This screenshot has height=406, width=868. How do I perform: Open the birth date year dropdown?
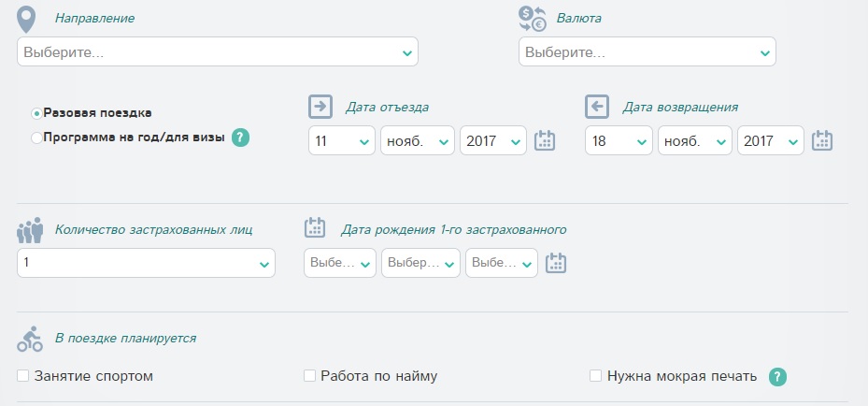502,263
